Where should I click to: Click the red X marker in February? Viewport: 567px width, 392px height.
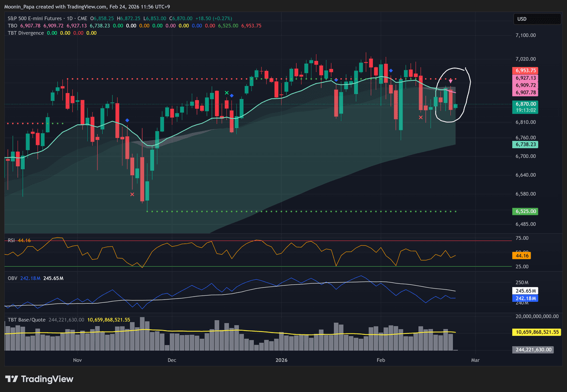421,117
